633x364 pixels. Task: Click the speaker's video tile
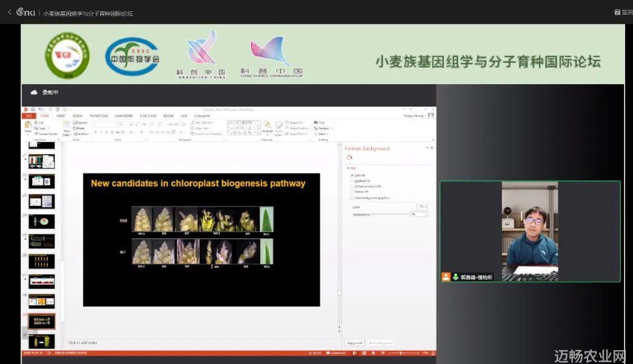point(530,231)
